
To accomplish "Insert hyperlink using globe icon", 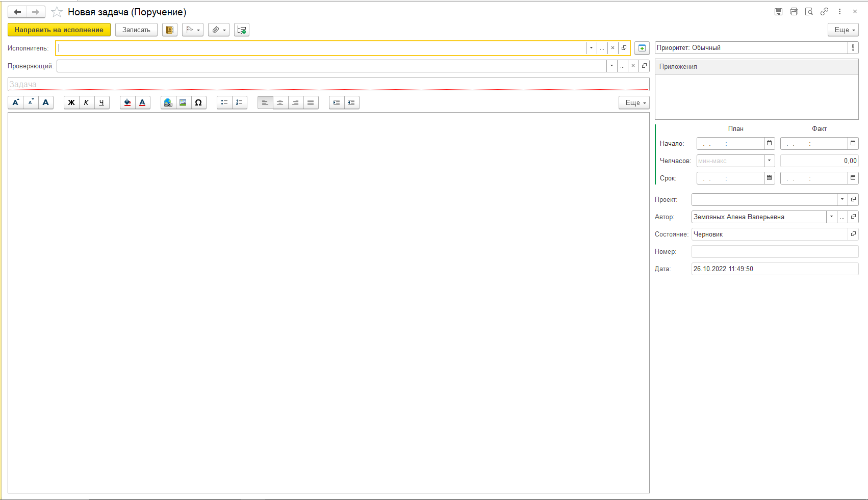I will pos(168,102).
